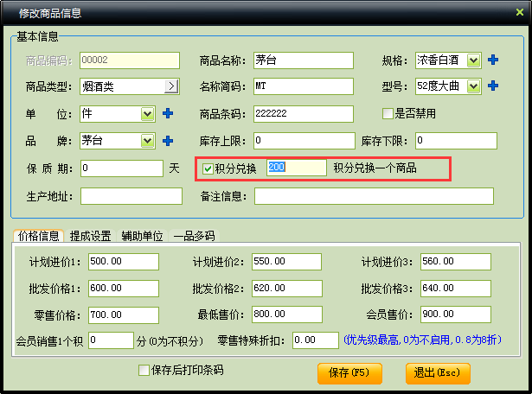The width and height of the screenshot is (532, 394).
Task: Add a new unit with plus beside 单位
Action: (x=168, y=113)
